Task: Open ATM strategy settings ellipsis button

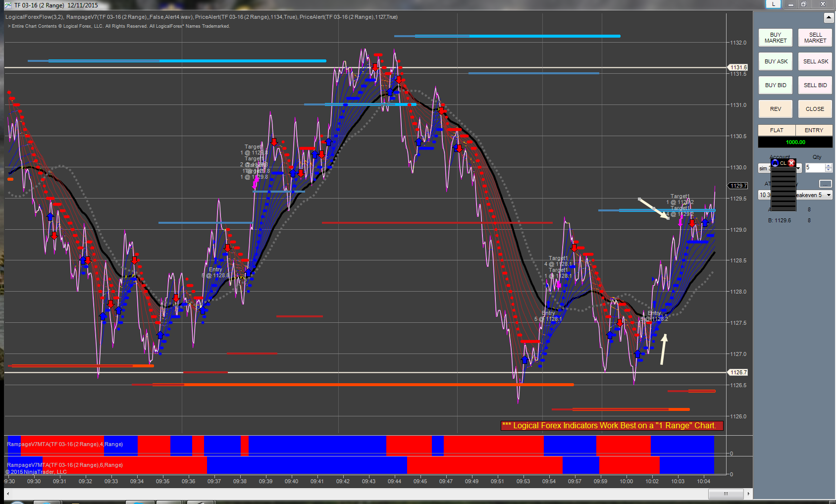Action: pyautogui.click(x=825, y=184)
